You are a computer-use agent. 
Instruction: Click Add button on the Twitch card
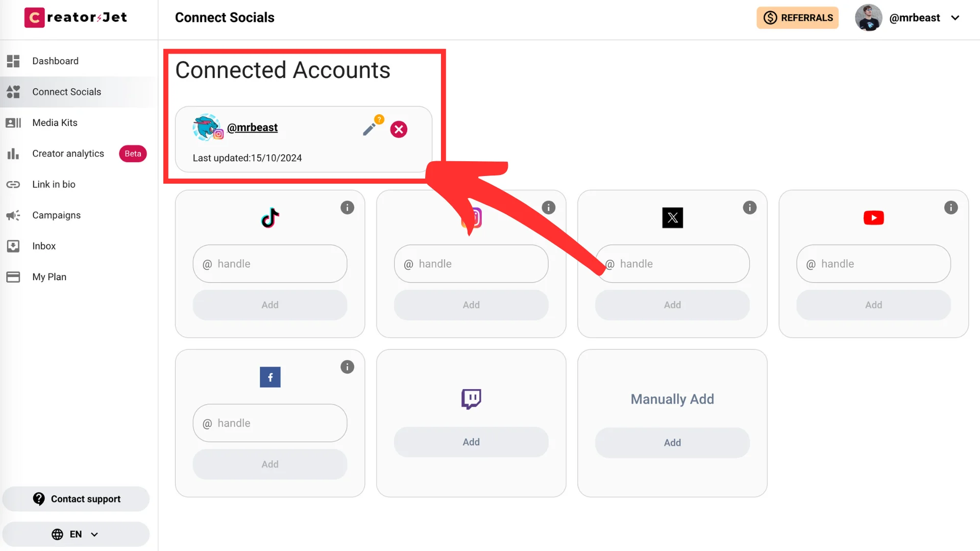point(471,442)
